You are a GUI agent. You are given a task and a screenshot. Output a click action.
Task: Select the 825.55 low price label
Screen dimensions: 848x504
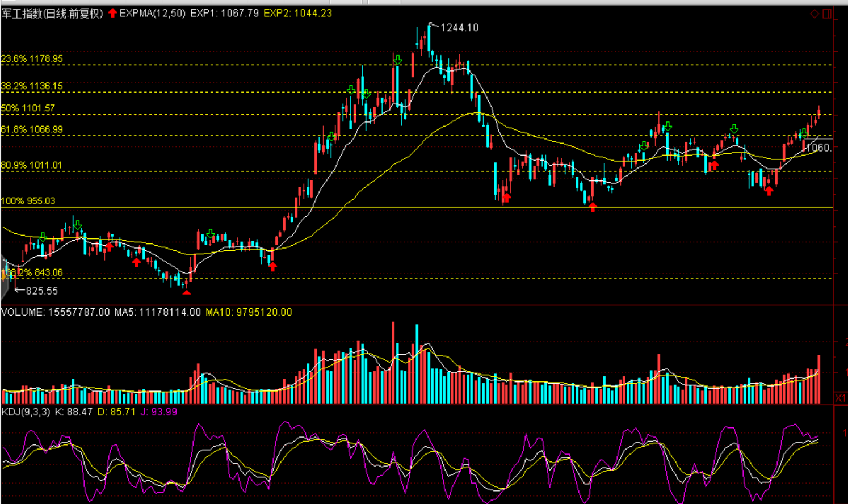pyautogui.click(x=41, y=291)
